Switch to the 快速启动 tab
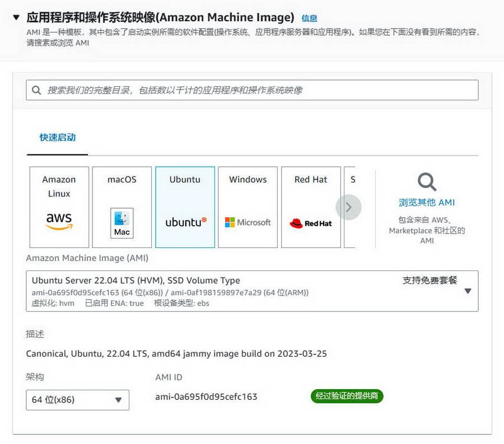504x444 pixels. [57, 138]
